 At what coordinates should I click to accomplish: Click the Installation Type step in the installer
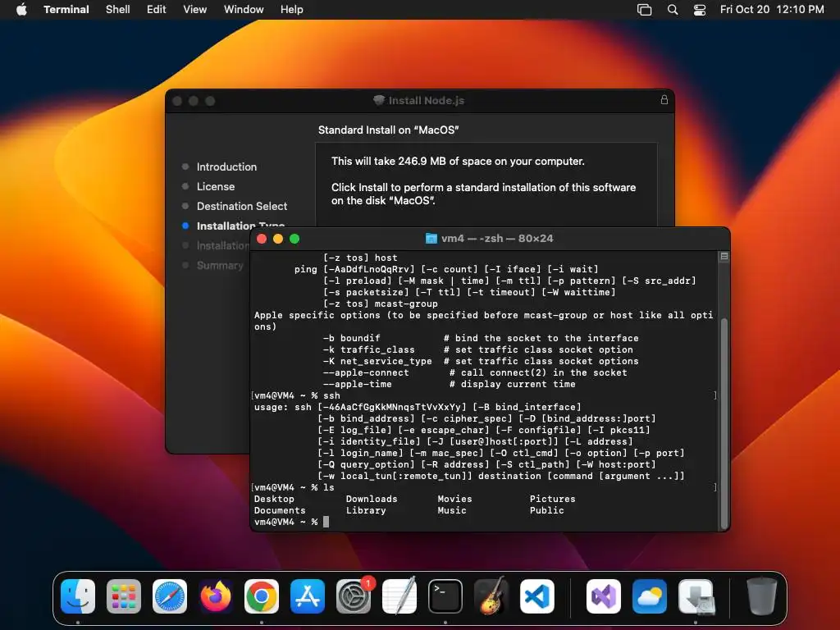coord(240,225)
